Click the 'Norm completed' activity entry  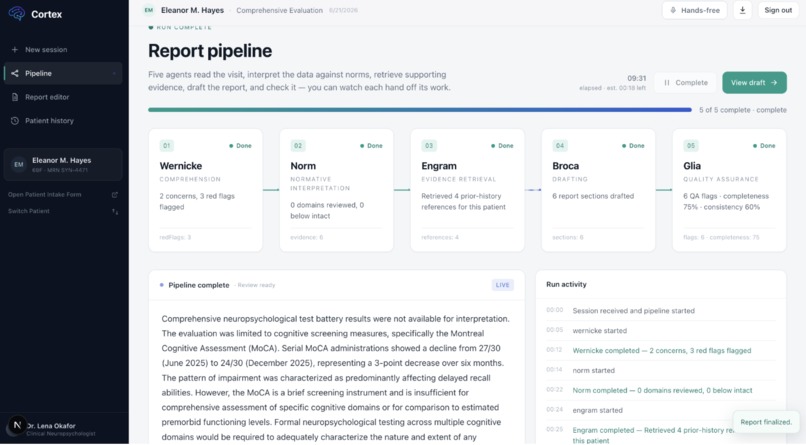(662, 391)
